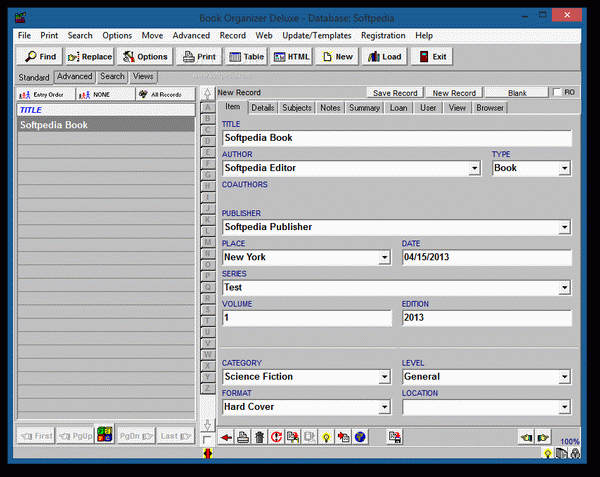600x477 pixels.
Task: Click the Blank button
Action: tap(516, 92)
